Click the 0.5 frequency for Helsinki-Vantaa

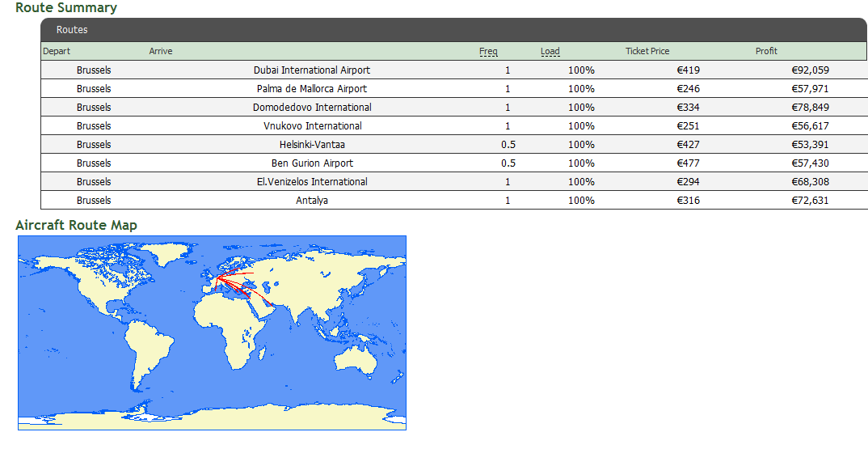pyautogui.click(x=508, y=145)
